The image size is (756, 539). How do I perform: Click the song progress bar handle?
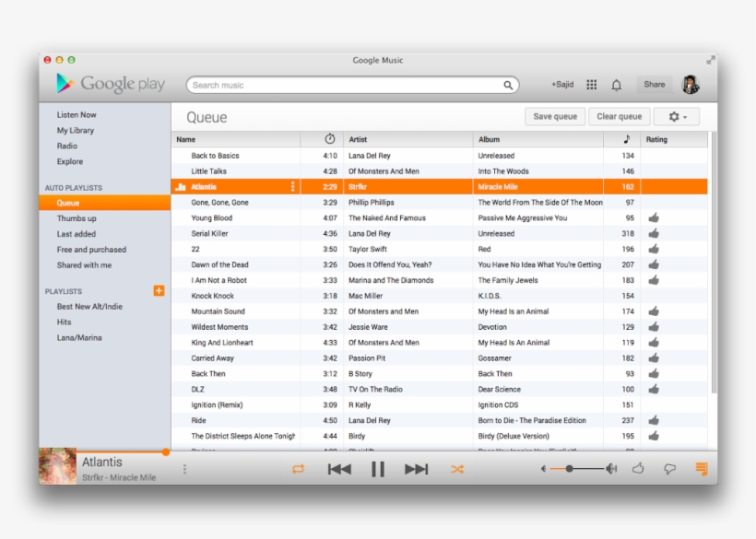(166, 451)
